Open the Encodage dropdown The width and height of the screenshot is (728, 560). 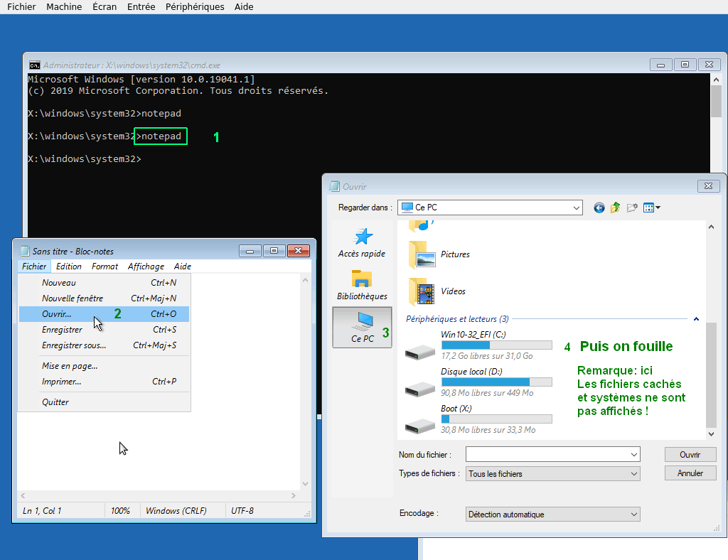pyautogui.click(x=633, y=514)
